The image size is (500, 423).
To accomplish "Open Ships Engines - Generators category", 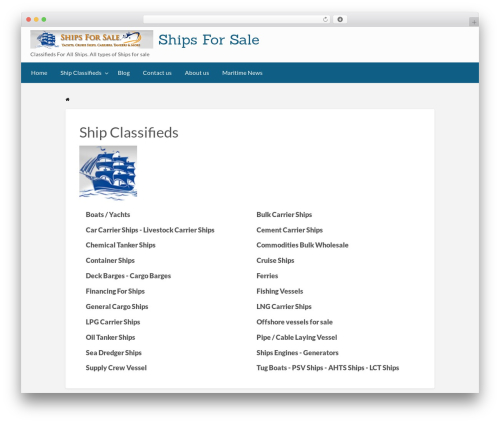I will (297, 353).
